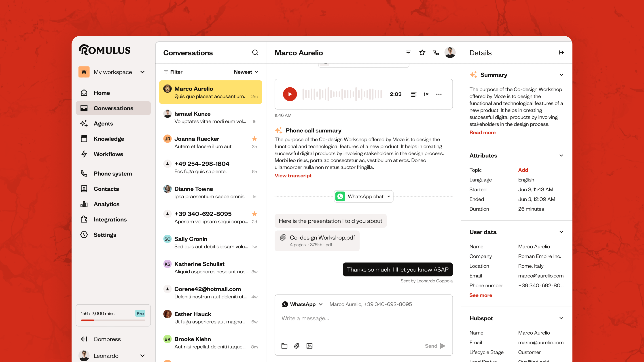This screenshot has width=644, height=362.
Task: Open the transcript lines icon beside 2:03
Action: pos(414,94)
